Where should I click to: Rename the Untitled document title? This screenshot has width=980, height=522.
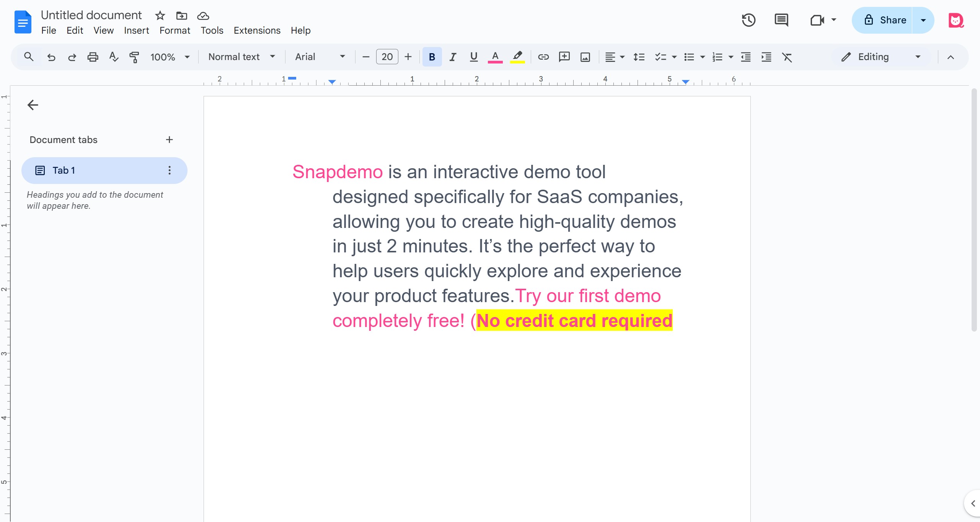coord(91,15)
